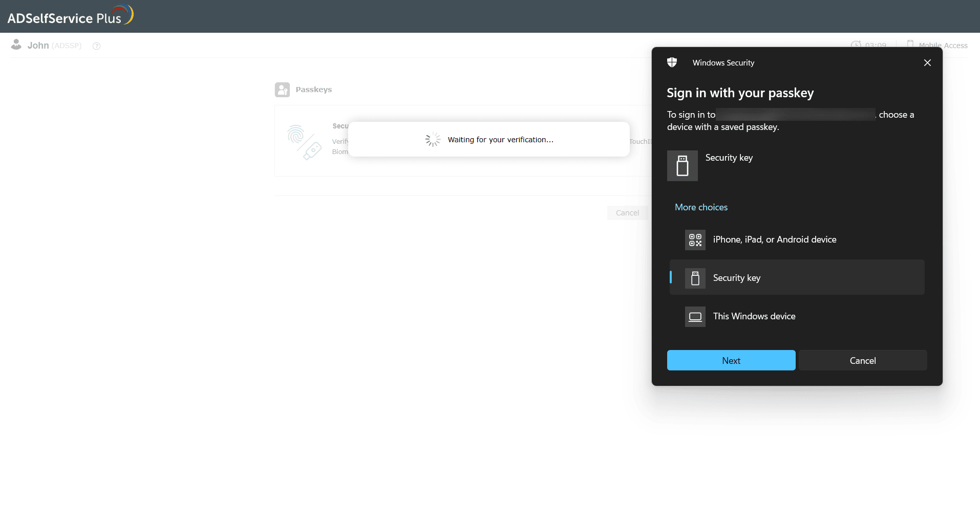Select the iPhone, iPad, or Android device option
980x524 pixels.
coord(774,239)
